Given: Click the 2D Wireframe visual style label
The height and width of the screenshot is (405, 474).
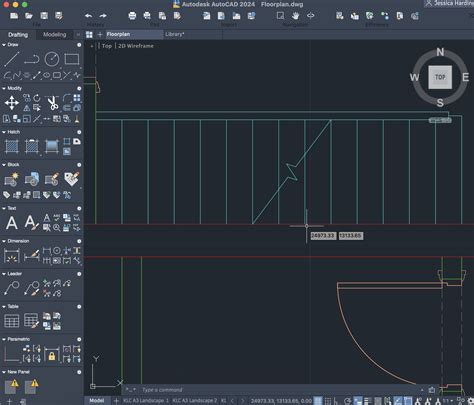Looking at the screenshot, I should (136, 46).
